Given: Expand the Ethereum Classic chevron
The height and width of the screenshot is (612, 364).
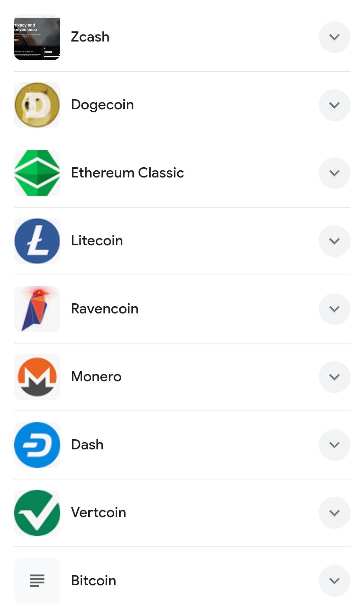Looking at the screenshot, I should (334, 173).
